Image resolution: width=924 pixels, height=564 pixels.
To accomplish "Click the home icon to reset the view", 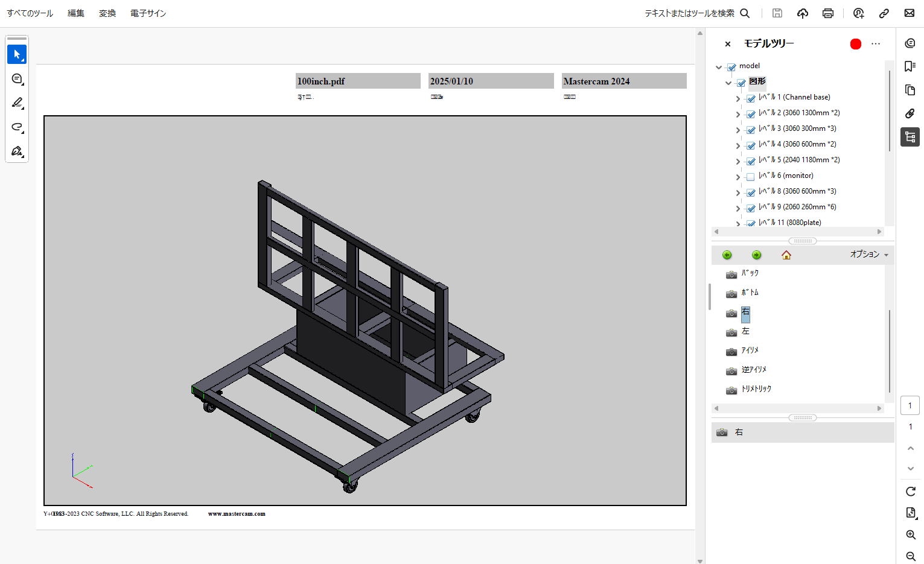I will 786,255.
